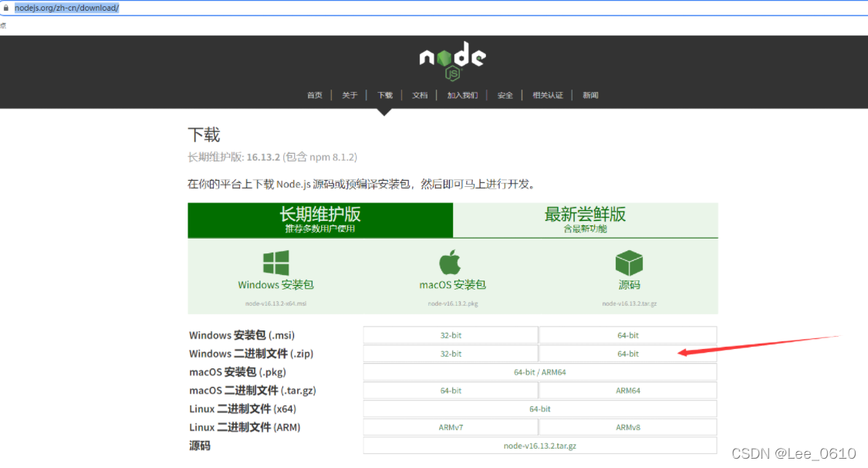The width and height of the screenshot is (868, 468).
Task: Download macOS 二进制文件 ARM64 tarball
Action: (x=628, y=390)
